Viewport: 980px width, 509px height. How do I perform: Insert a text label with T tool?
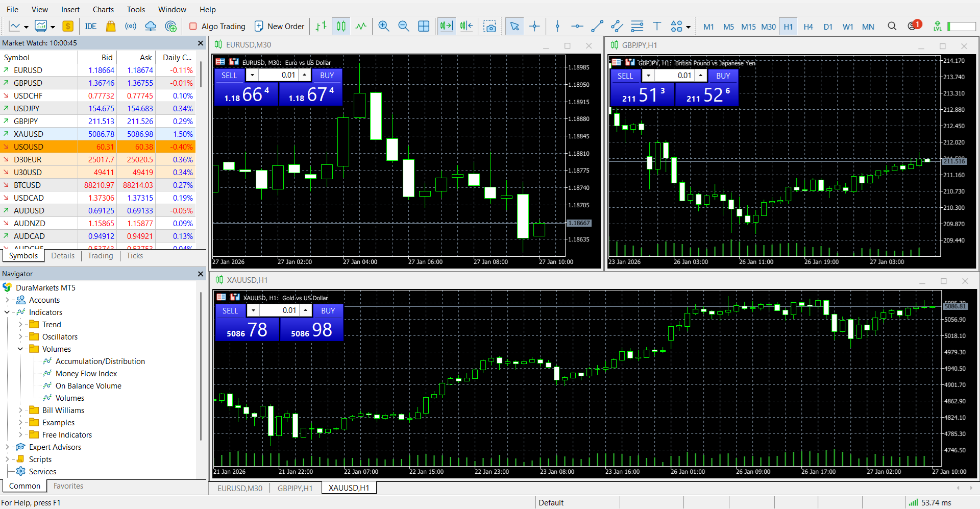pyautogui.click(x=657, y=26)
